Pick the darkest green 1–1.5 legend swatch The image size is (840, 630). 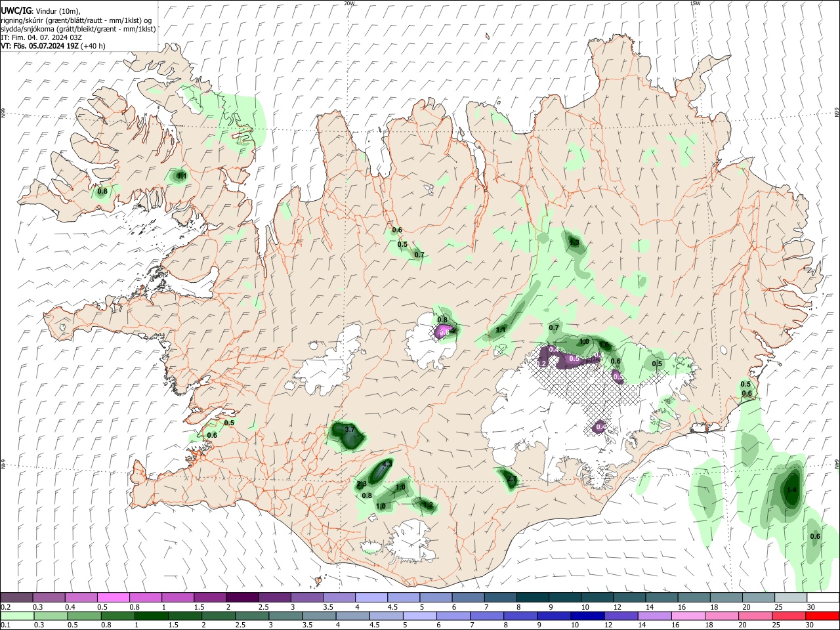tap(150, 616)
